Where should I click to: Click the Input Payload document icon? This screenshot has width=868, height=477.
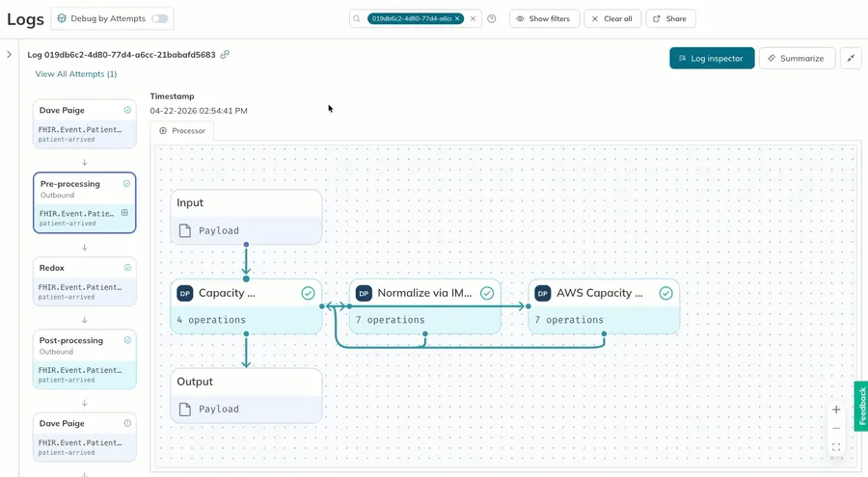point(185,230)
